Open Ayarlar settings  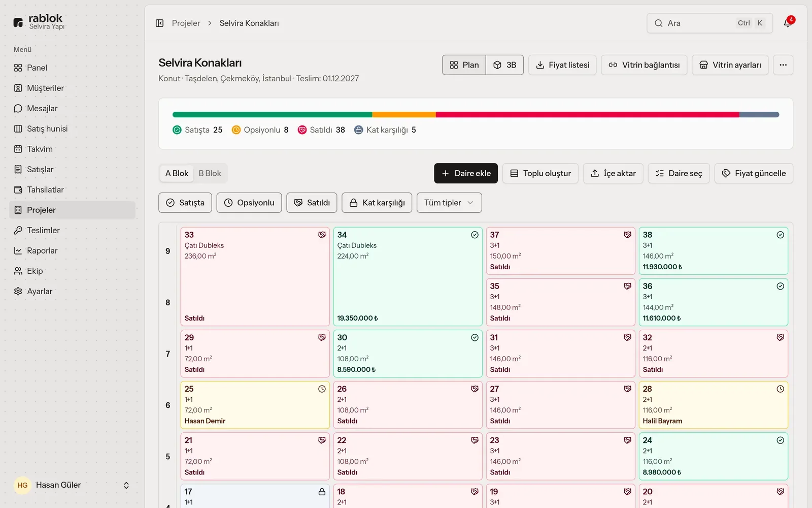tap(72, 291)
